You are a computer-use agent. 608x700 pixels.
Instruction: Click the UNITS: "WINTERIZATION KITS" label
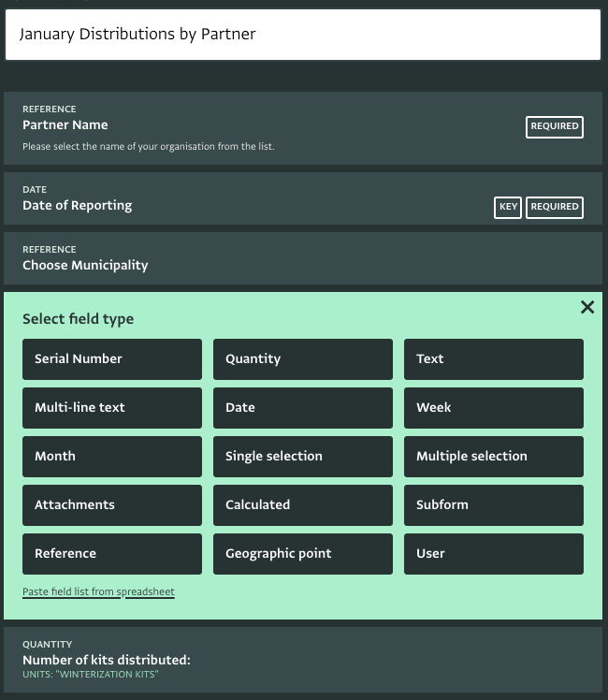coord(91,674)
